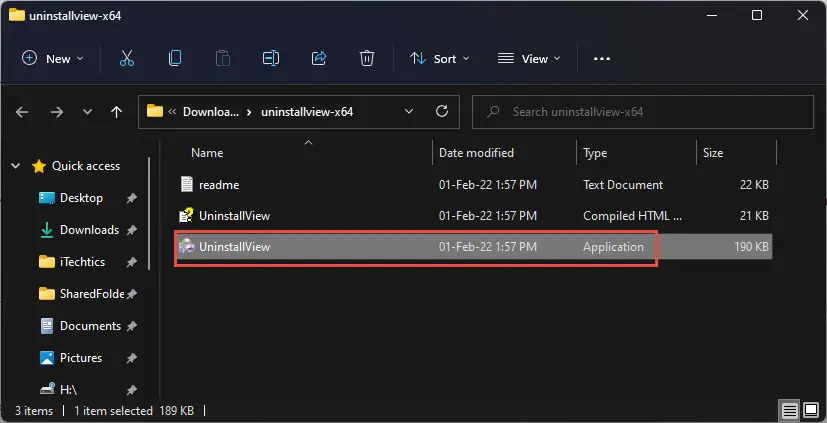Click the Quick access star icon

click(x=39, y=166)
